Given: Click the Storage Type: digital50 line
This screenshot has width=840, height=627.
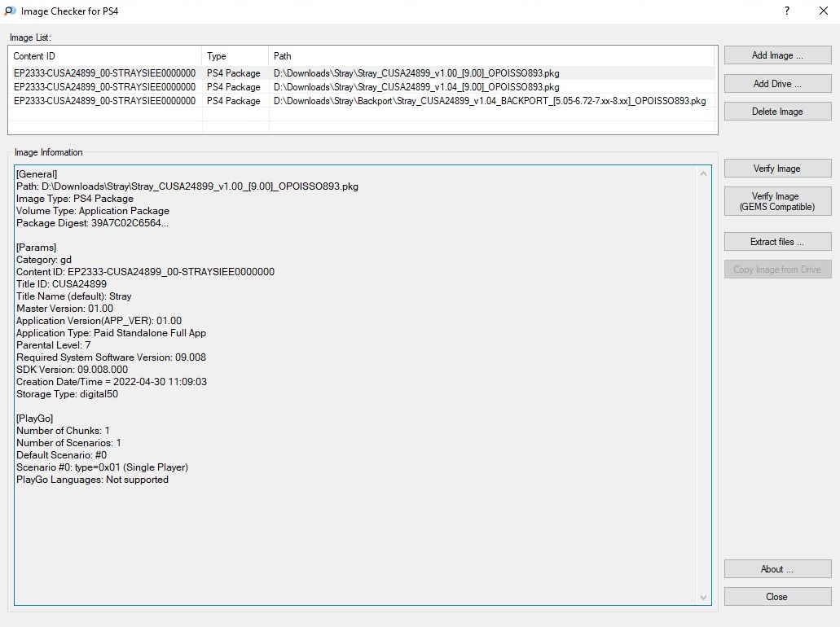Looking at the screenshot, I should coord(67,394).
